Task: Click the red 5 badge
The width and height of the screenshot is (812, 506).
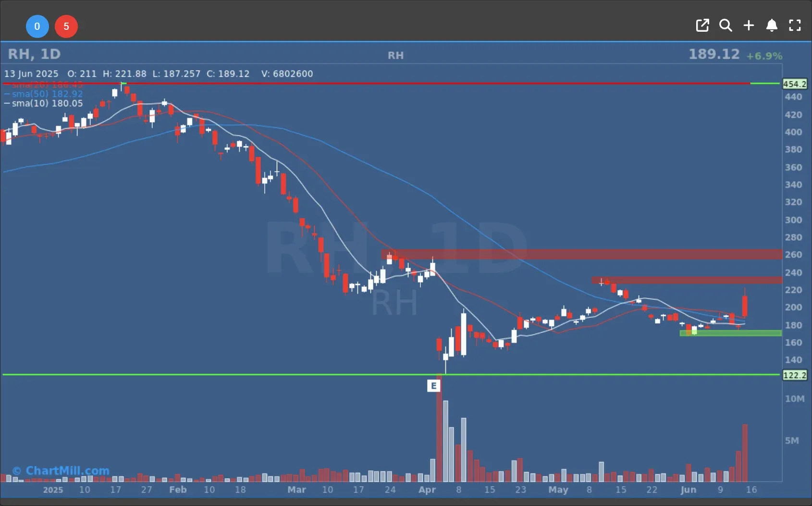Action: 66,26
